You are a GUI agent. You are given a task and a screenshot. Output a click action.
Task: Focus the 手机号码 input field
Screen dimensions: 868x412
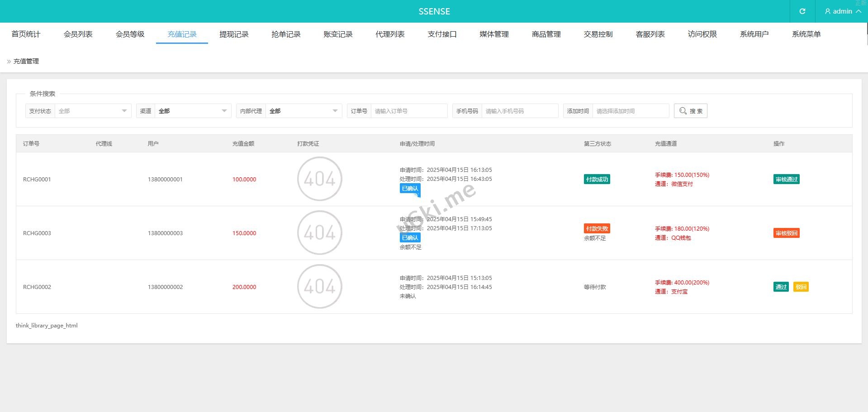[519, 111]
